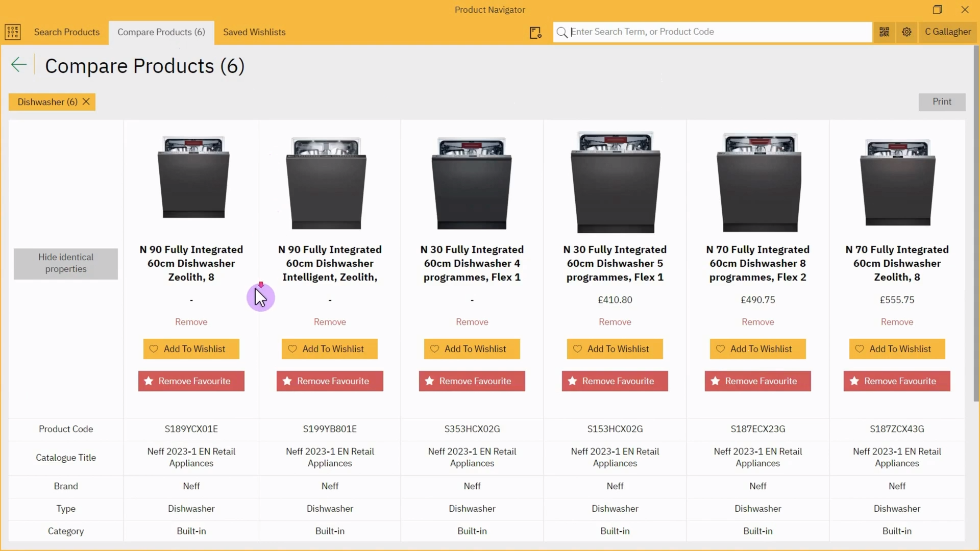Click heart icon for S187ZCX43G wishlist
Image resolution: width=980 pixels, height=551 pixels.
(x=860, y=349)
